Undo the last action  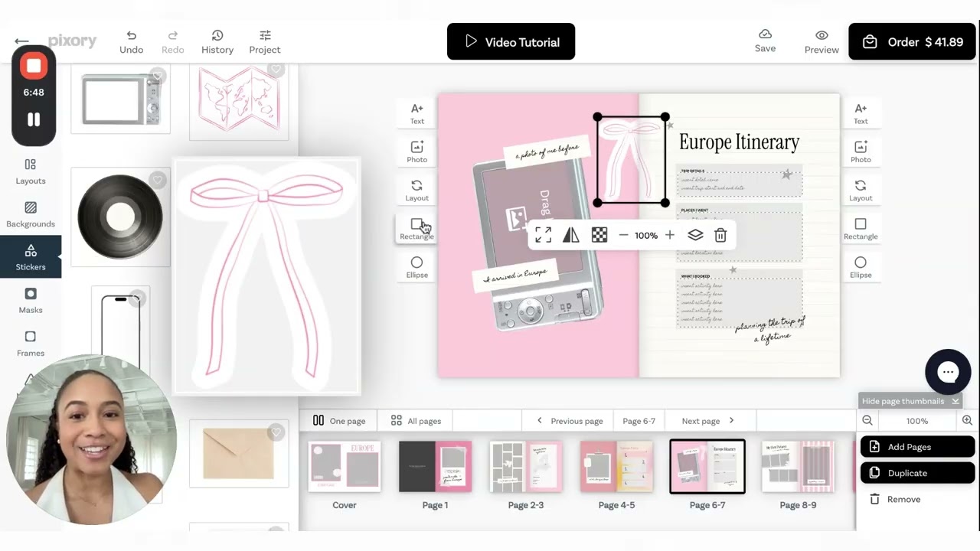tap(131, 42)
